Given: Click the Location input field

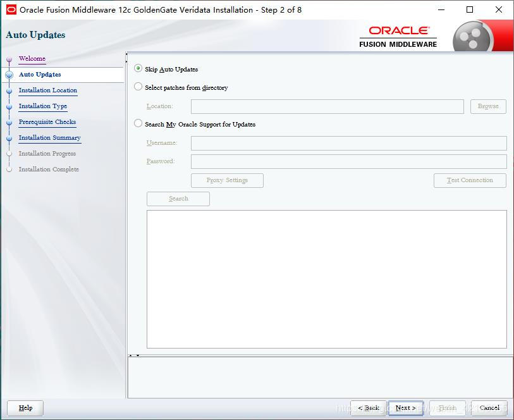Looking at the screenshot, I should pyautogui.click(x=327, y=106).
